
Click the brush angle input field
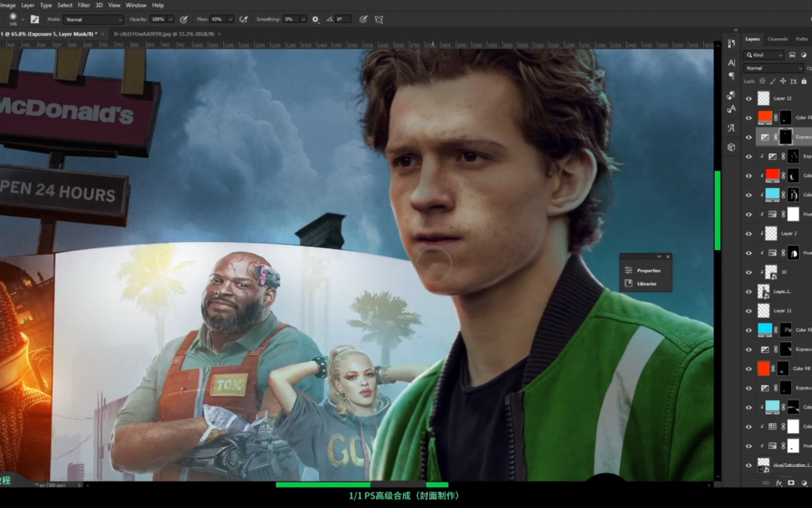[x=343, y=19]
